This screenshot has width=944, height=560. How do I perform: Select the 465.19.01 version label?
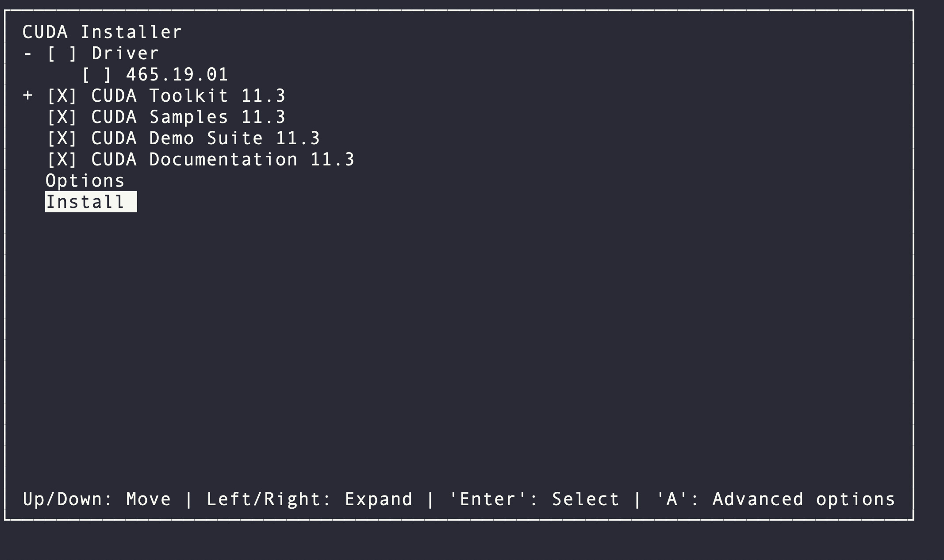[x=176, y=75]
